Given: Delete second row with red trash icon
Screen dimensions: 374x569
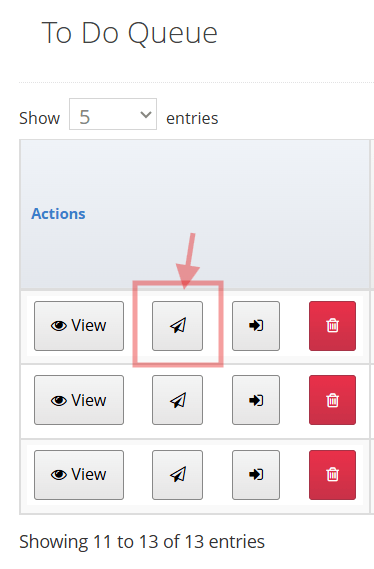Looking at the screenshot, I should 332,400.
